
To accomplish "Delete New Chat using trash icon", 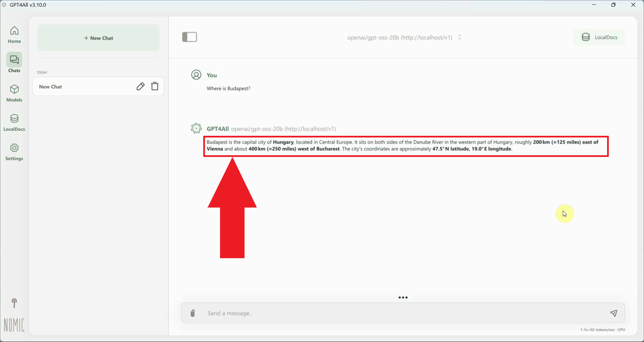I will (x=155, y=87).
